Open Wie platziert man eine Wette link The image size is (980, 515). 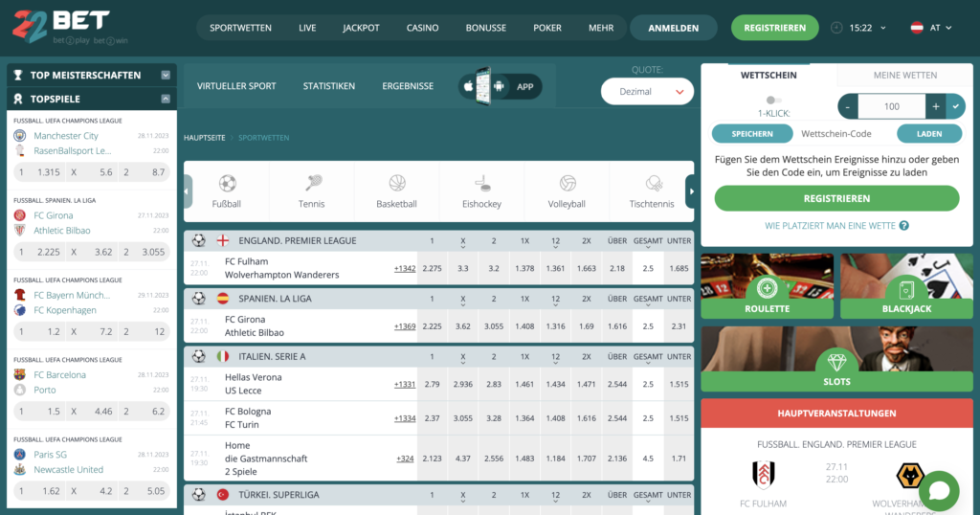pos(830,226)
